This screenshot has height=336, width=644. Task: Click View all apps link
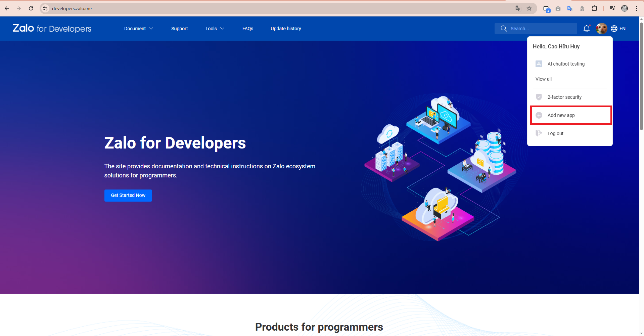coord(543,79)
